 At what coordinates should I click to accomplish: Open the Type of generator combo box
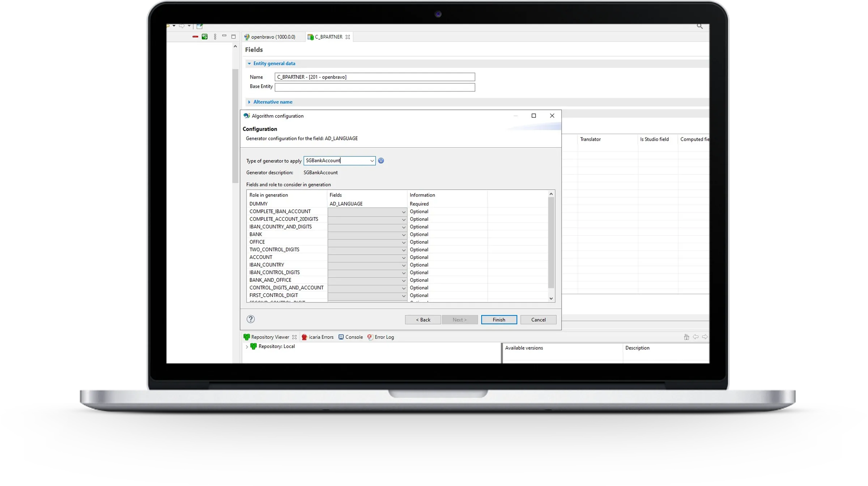coord(372,161)
